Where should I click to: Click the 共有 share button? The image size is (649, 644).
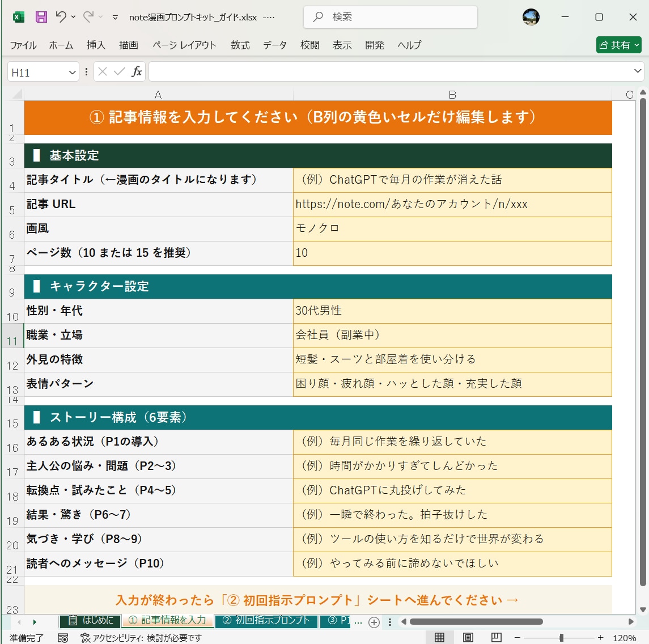[619, 45]
